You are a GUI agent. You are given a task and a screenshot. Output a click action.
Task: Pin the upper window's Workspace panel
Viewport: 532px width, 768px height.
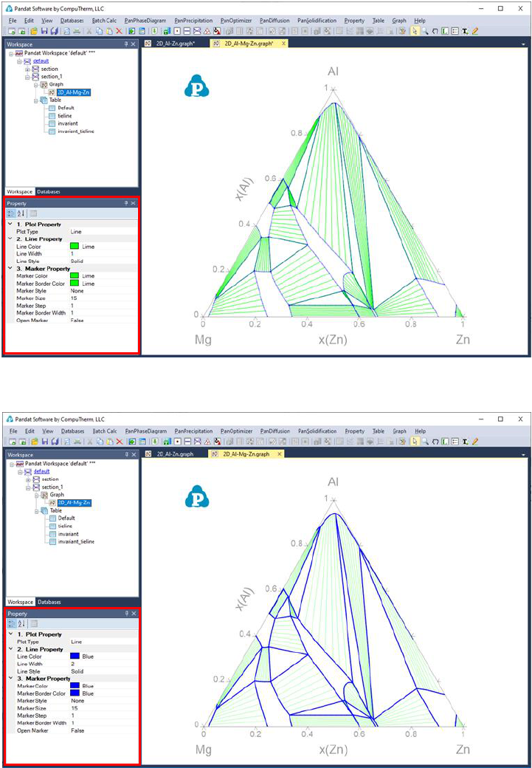pyautogui.click(x=125, y=44)
